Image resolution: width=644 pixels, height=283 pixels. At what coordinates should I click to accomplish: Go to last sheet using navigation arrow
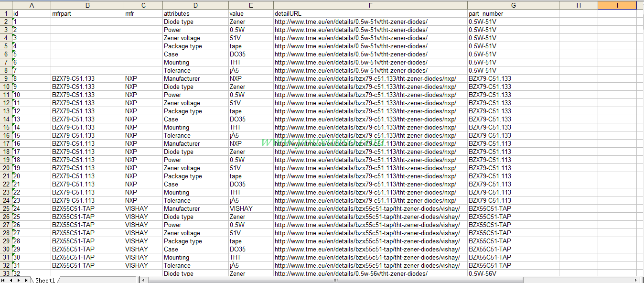26,280
